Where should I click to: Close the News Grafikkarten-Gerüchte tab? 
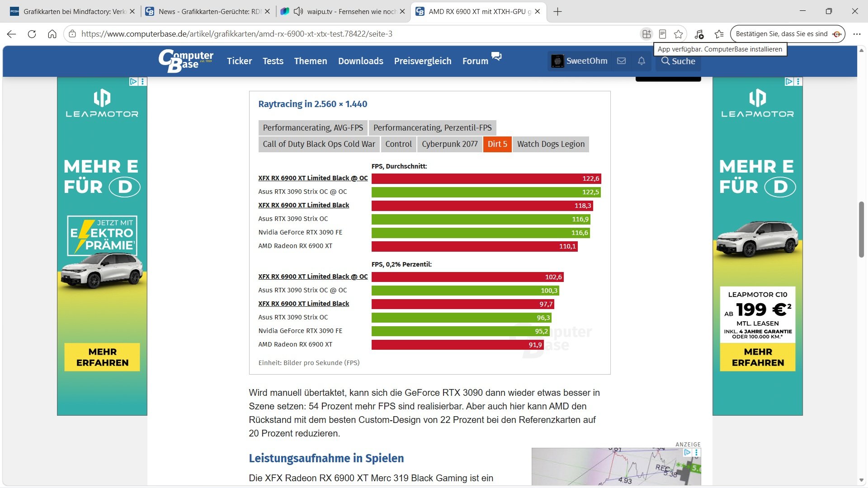pos(267,12)
